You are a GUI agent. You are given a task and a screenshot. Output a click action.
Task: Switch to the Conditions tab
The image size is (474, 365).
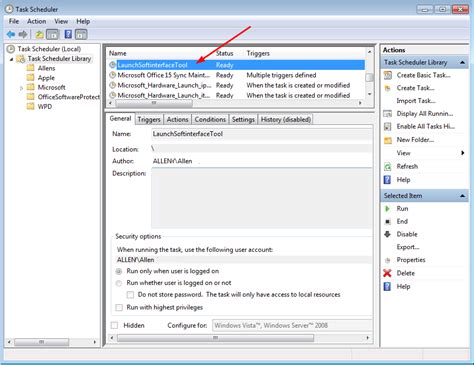click(210, 119)
